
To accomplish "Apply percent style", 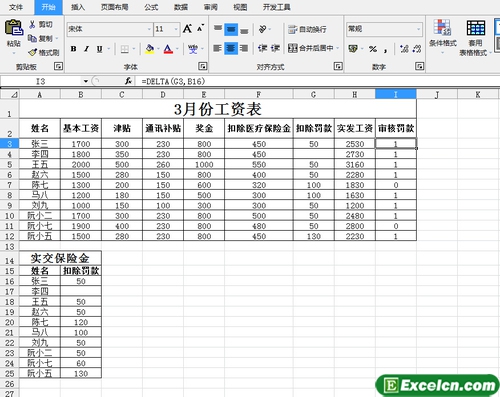I will (x=373, y=49).
